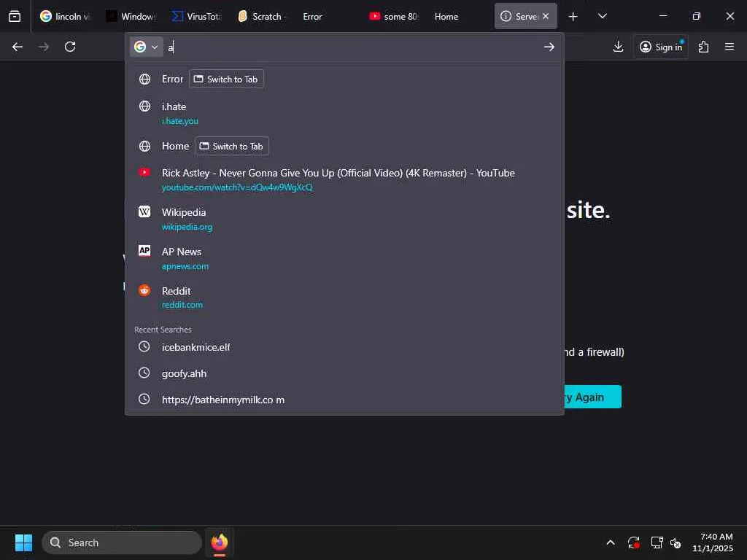The image size is (747, 560).
Task: Go back with the back arrow
Action: [x=18, y=47]
